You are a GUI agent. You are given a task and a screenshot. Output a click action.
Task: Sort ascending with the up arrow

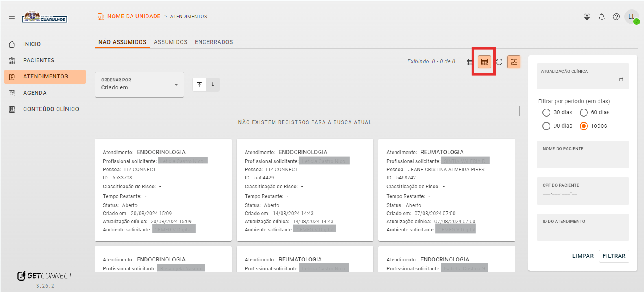(x=199, y=85)
